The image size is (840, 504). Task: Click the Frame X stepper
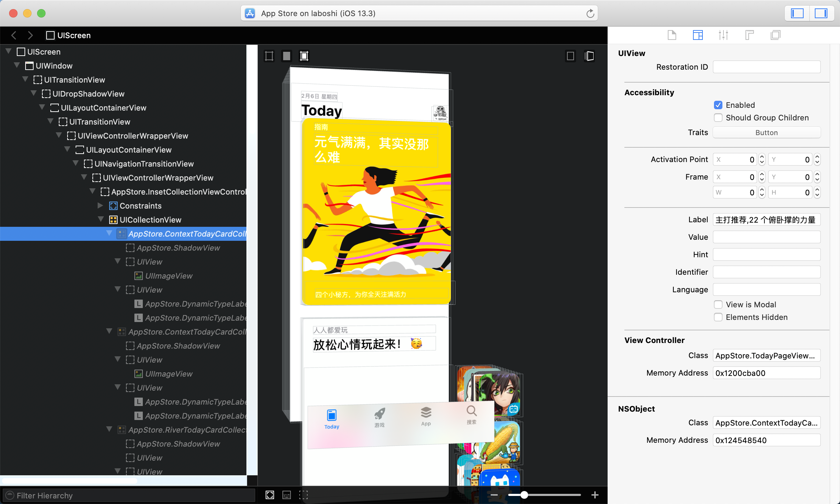[x=762, y=177]
